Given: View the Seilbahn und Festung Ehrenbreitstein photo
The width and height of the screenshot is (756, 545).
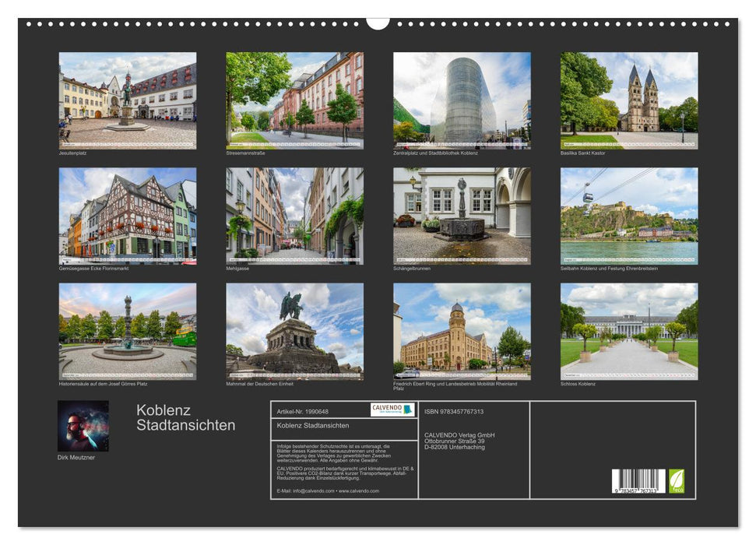Looking at the screenshot, I should tap(632, 218).
